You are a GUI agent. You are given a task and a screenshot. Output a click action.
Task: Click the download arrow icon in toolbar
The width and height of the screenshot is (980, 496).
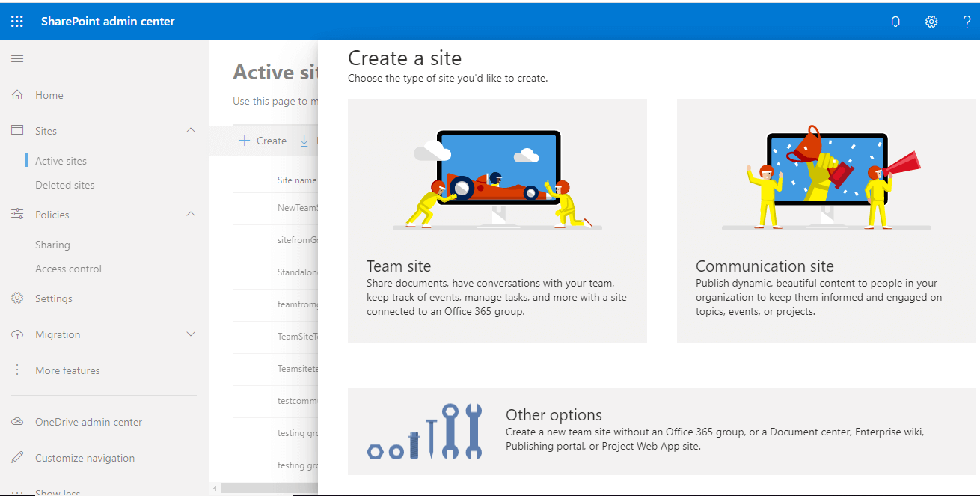pyautogui.click(x=304, y=141)
